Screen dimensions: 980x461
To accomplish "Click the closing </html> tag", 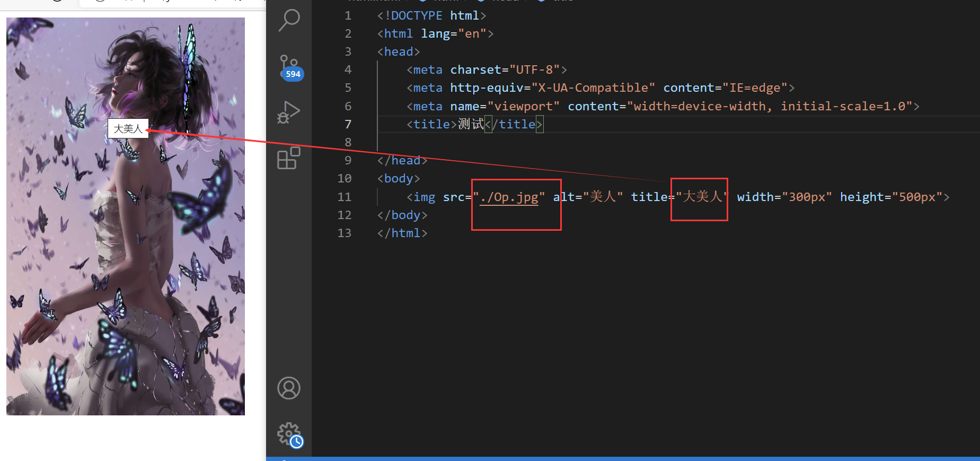I will point(402,233).
